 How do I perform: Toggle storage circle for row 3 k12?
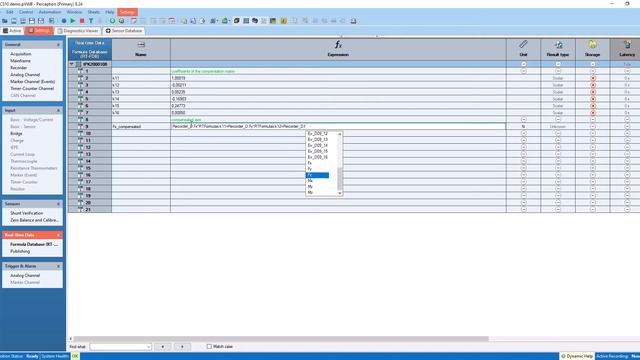pyautogui.click(x=593, y=85)
